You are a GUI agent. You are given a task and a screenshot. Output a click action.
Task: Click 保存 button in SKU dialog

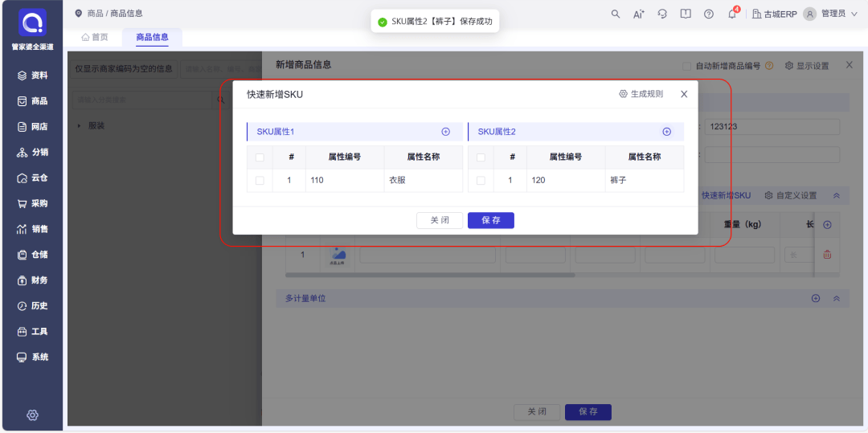(x=490, y=220)
